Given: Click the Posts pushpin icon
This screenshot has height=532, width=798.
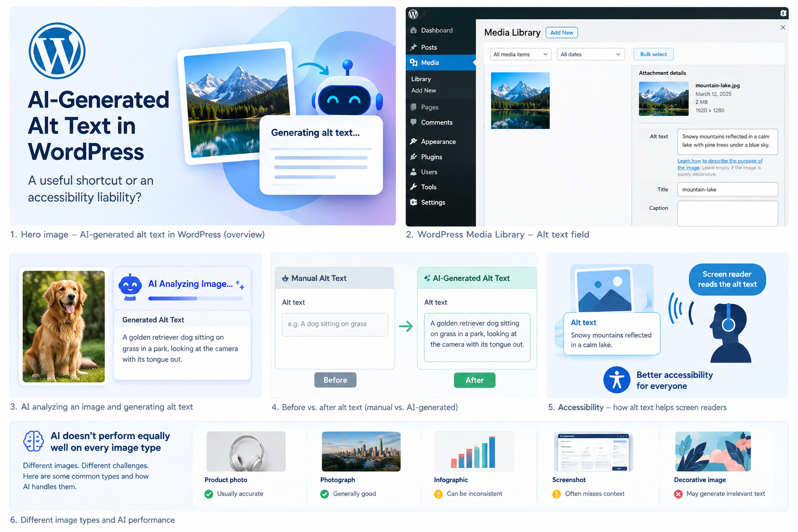Looking at the screenshot, I should [x=414, y=47].
